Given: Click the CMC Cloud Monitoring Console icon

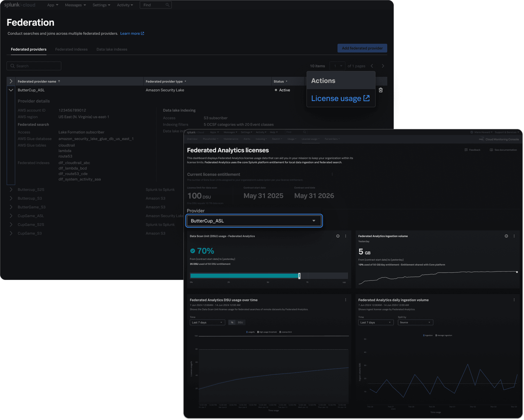Looking at the screenshot, I should (x=481, y=139).
